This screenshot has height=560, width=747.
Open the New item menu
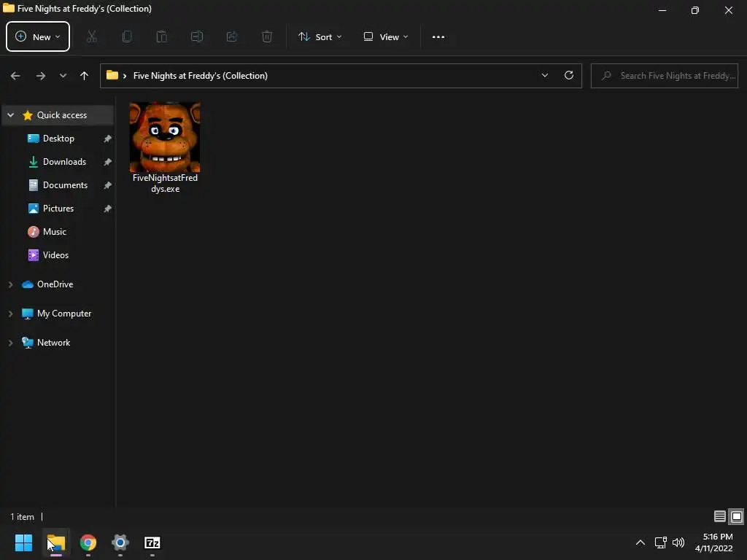(38, 36)
